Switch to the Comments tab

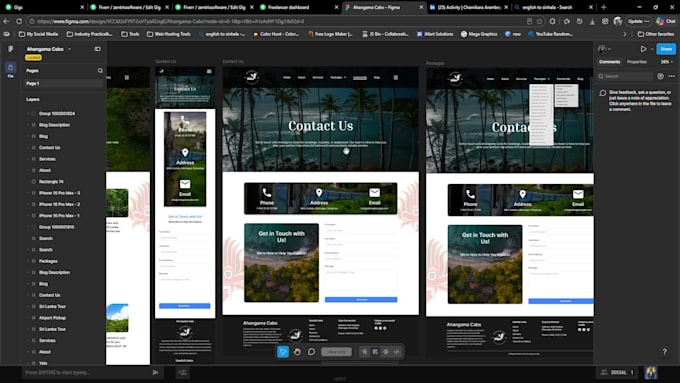[x=609, y=62]
